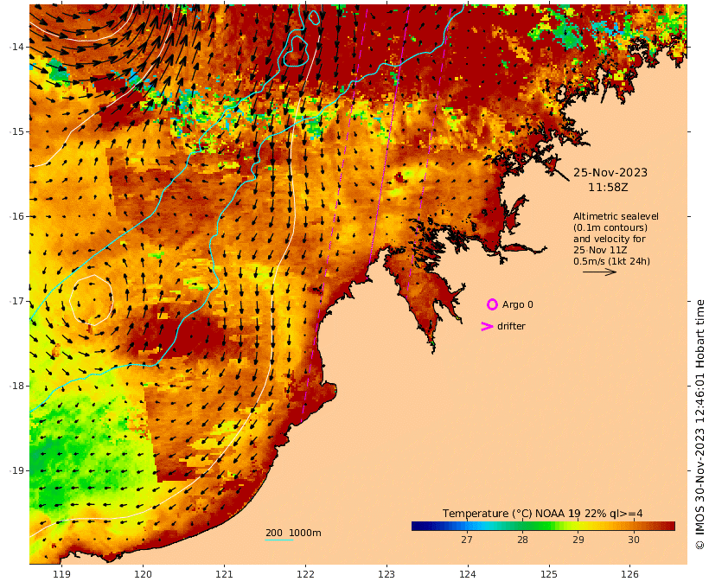Click the 0.5m/s velocity scale arrow

[599, 272]
